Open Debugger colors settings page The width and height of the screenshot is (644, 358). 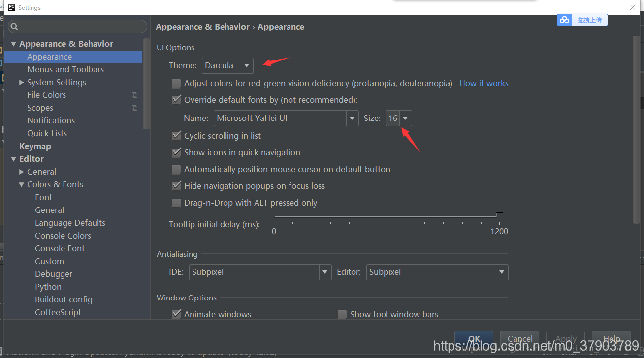[x=54, y=274]
